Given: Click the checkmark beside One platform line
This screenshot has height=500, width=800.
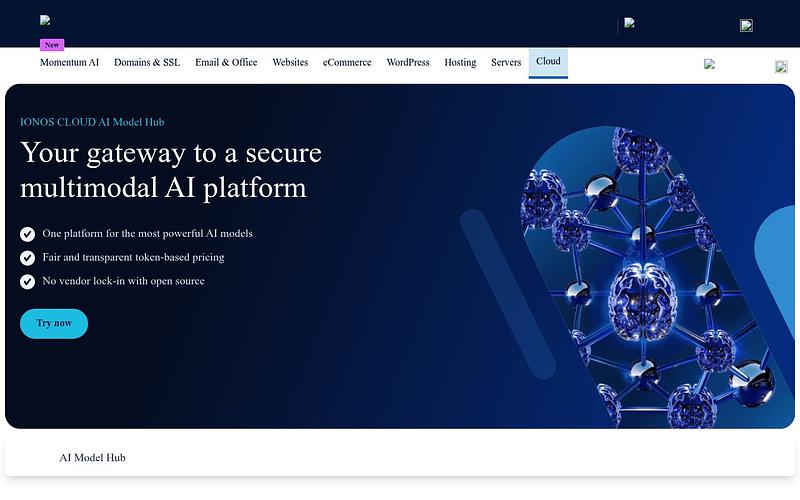Looking at the screenshot, I should coord(28,234).
